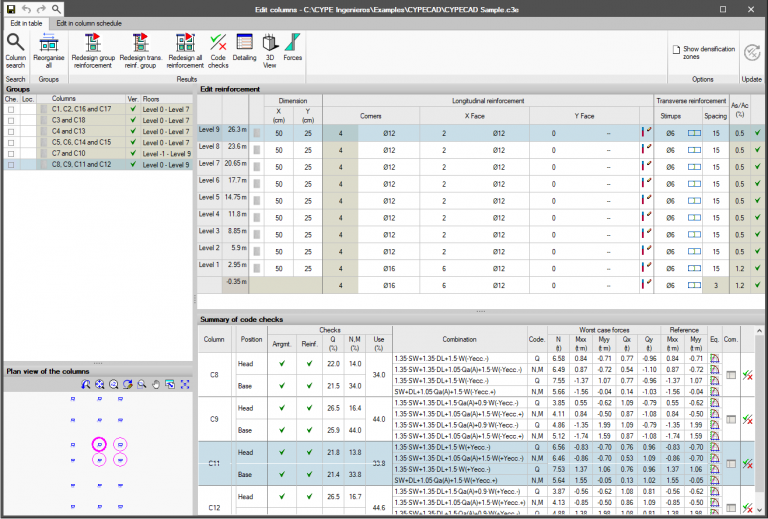Click the Reorganise all groups icon
This screenshot has width=768, height=519.
pyautogui.click(x=48, y=51)
